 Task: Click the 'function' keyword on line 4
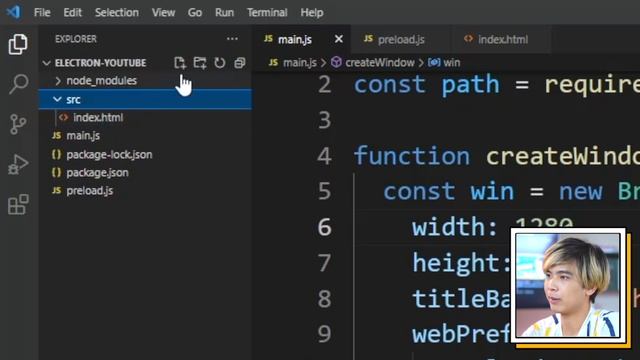(412, 156)
